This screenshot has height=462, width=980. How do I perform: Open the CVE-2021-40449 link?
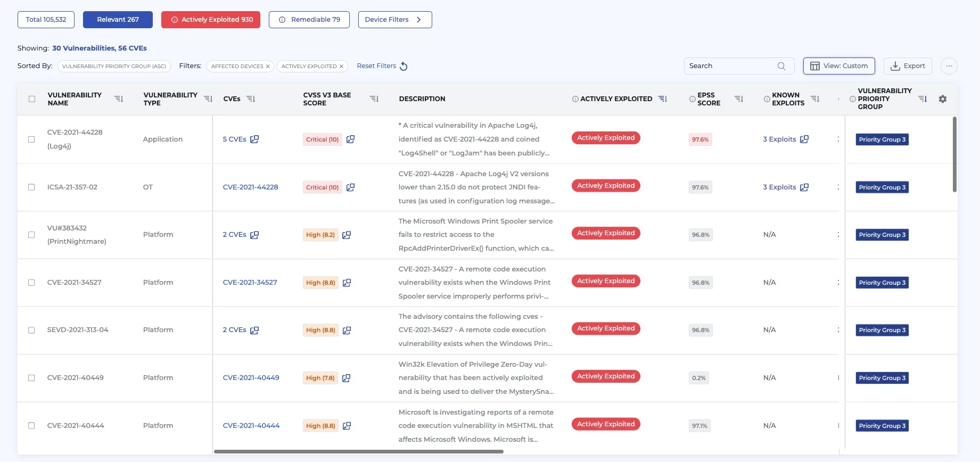coord(251,378)
